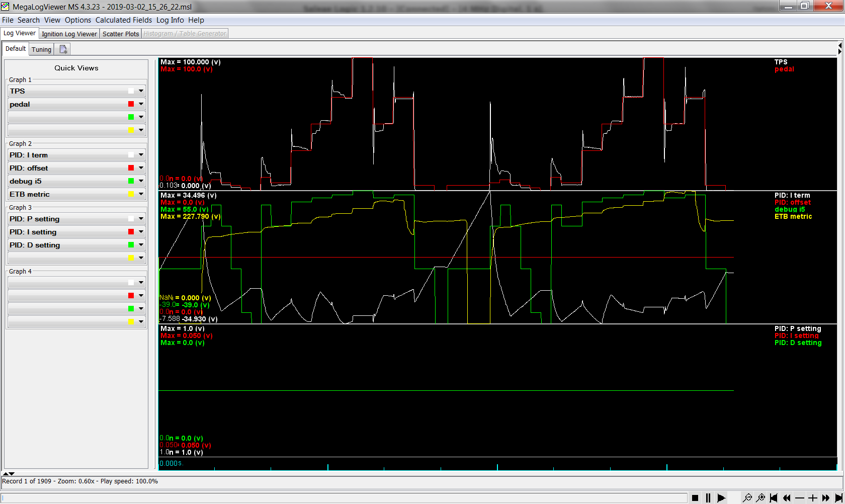845x504 pixels.
Task: Expand the pedal field dropdown
Action: 141,104
